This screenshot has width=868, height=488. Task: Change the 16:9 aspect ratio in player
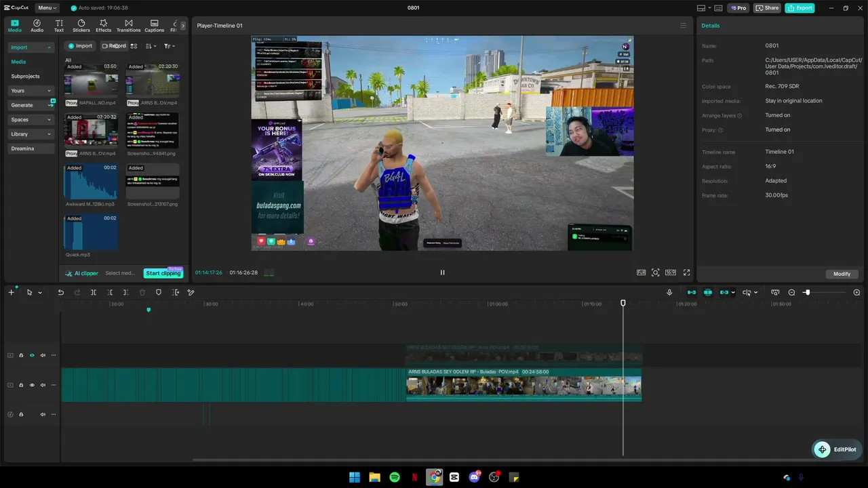pyautogui.click(x=670, y=272)
